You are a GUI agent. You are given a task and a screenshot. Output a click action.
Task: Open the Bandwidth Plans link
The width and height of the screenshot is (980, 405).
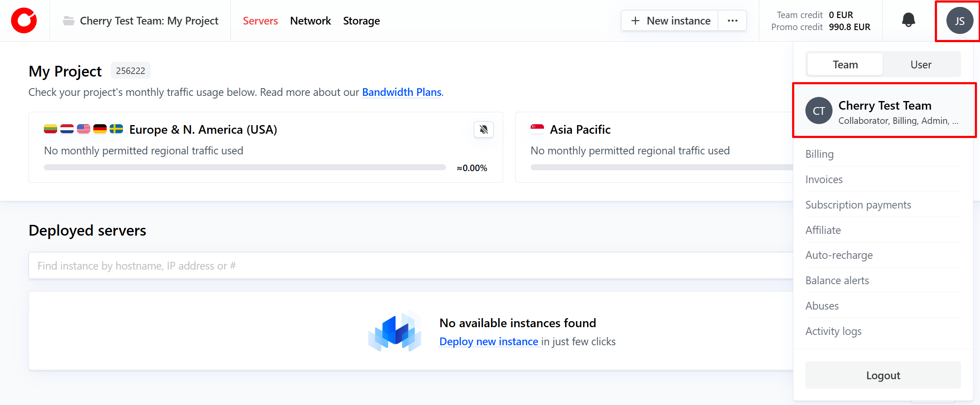pos(402,92)
